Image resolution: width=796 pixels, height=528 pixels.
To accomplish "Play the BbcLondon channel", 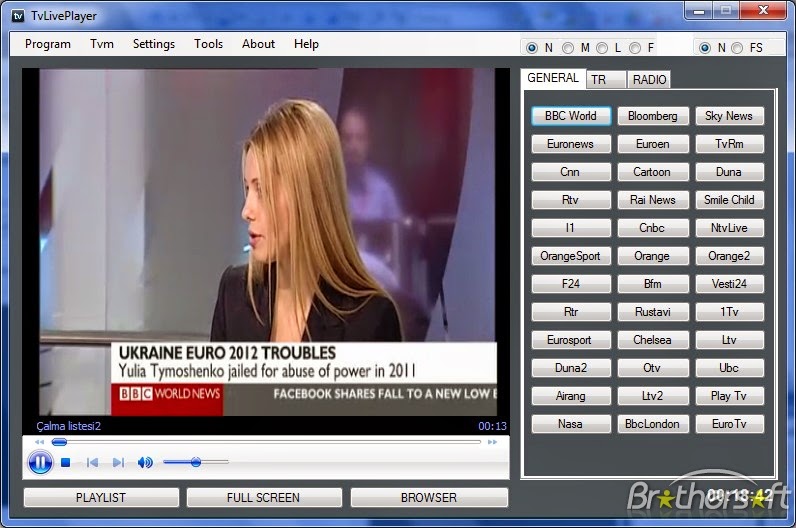I will pos(653,424).
